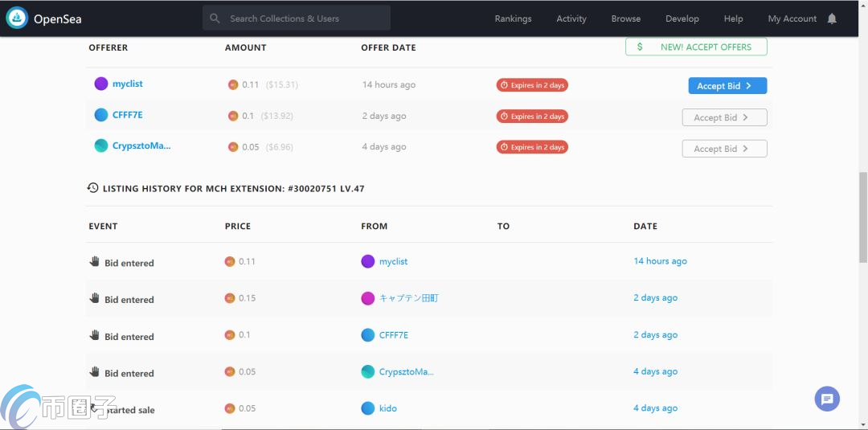Open the Rankings menu item
Screen dimensions: 868x430
pyautogui.click(x=513, y=18)
